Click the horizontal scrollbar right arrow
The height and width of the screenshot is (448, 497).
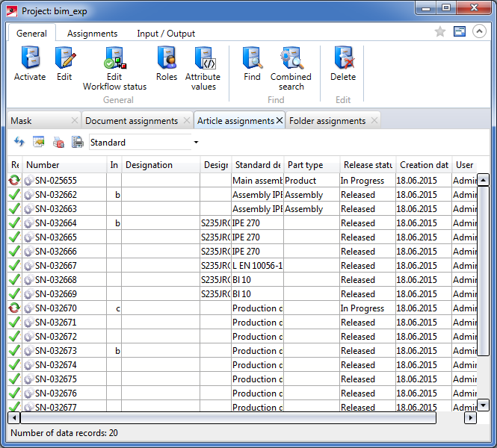pos(469,418)
